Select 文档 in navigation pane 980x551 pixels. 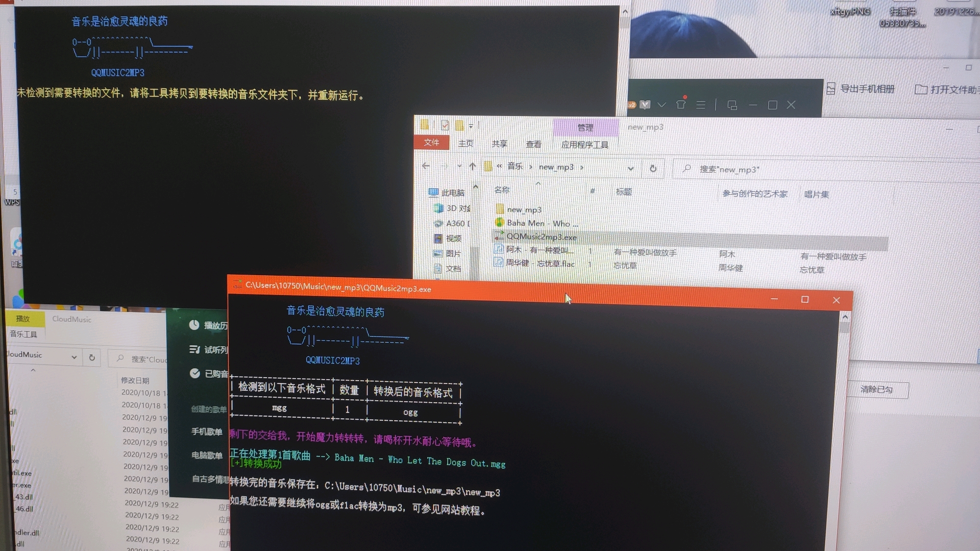pyautogui.click(x=448, y=268)
